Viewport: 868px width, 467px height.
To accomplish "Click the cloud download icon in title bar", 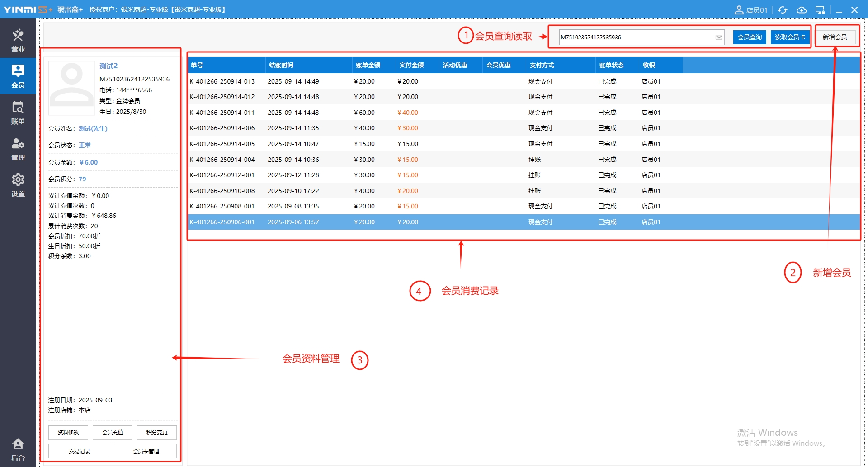I will click(802, 10).
